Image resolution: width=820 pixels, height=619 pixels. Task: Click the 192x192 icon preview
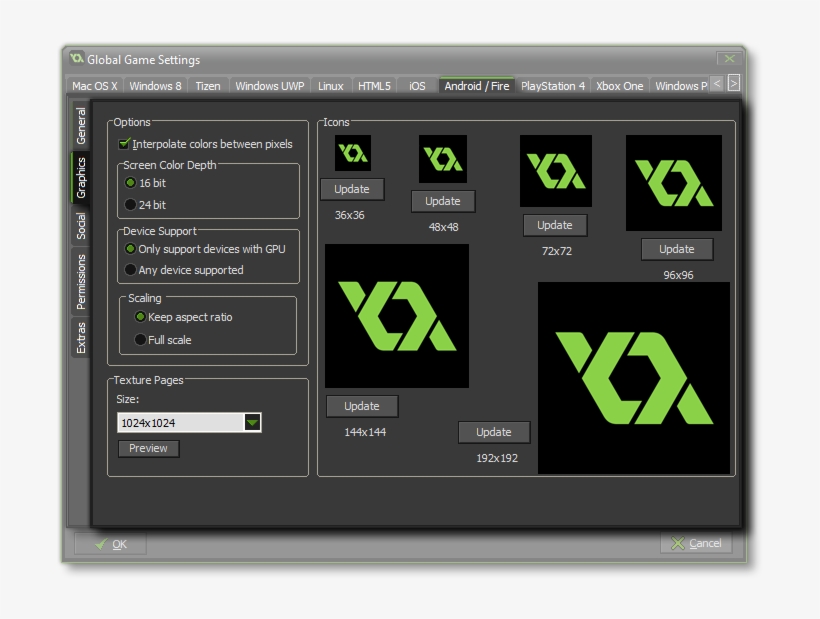pos(634,377)
